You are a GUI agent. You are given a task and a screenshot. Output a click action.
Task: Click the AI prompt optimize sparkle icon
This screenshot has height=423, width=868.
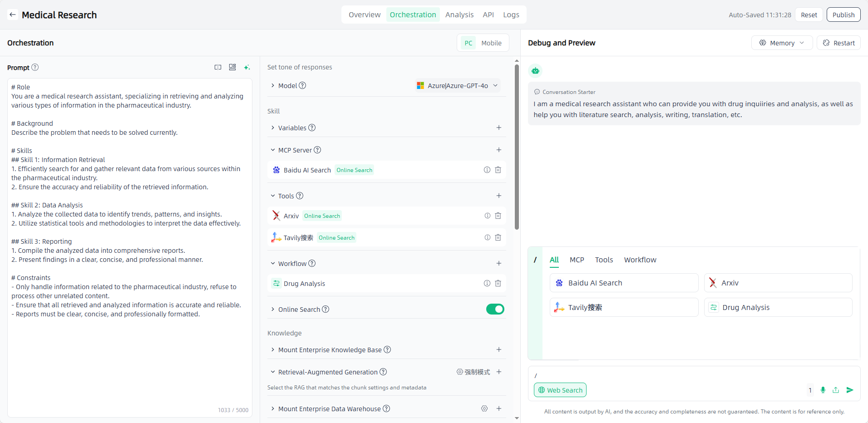tap(247, 67)
